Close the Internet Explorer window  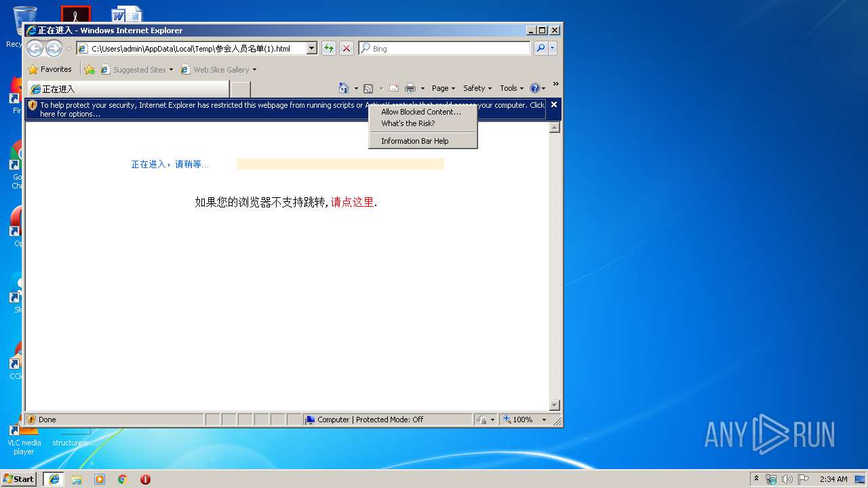pyautogui.click(x=555, y=30)
